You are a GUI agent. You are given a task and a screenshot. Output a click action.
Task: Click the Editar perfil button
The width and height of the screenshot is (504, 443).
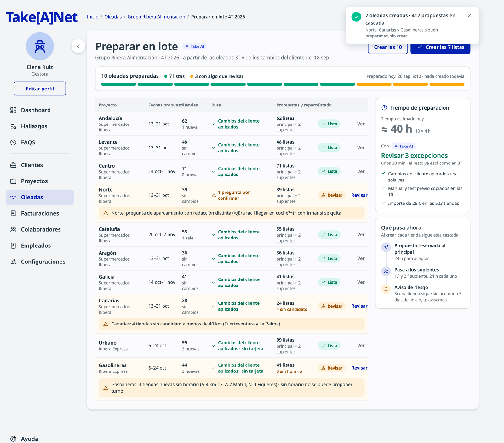40,89
